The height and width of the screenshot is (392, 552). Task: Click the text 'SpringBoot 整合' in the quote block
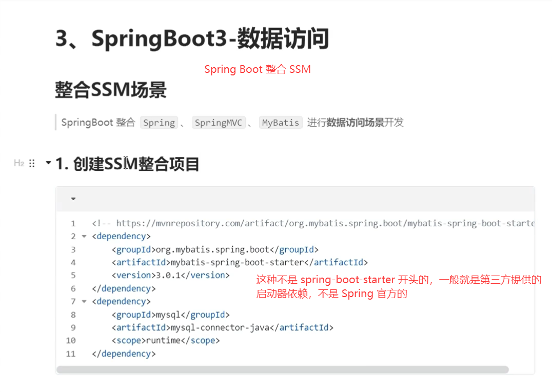(98, 123)
